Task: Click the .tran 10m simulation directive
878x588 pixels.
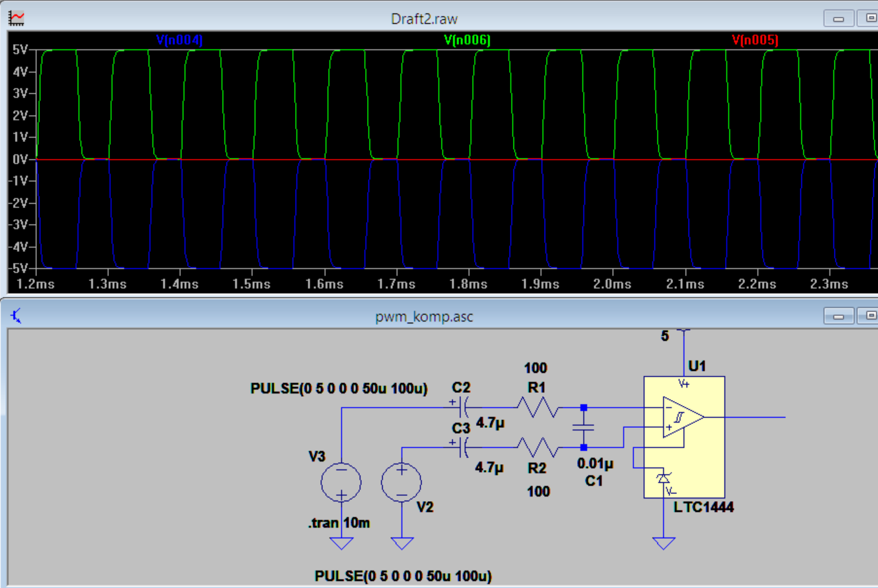Action: [338, 523]
